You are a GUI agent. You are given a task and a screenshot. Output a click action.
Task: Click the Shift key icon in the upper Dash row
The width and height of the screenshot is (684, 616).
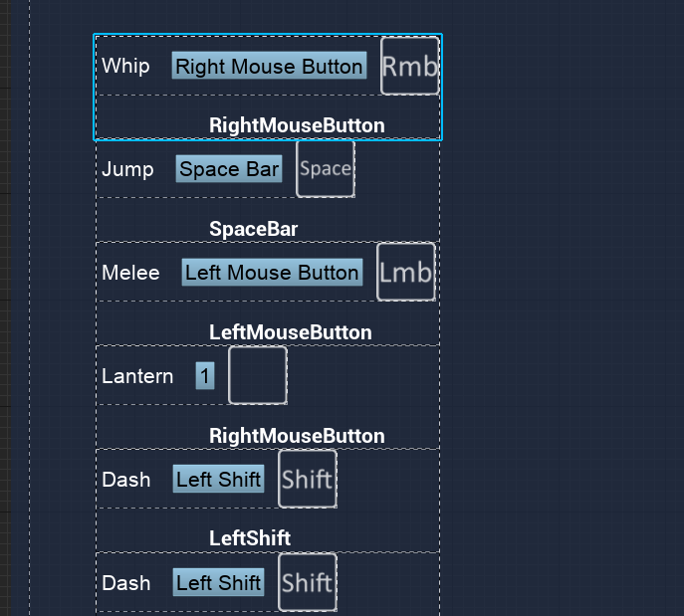click(x=307, y=479)
